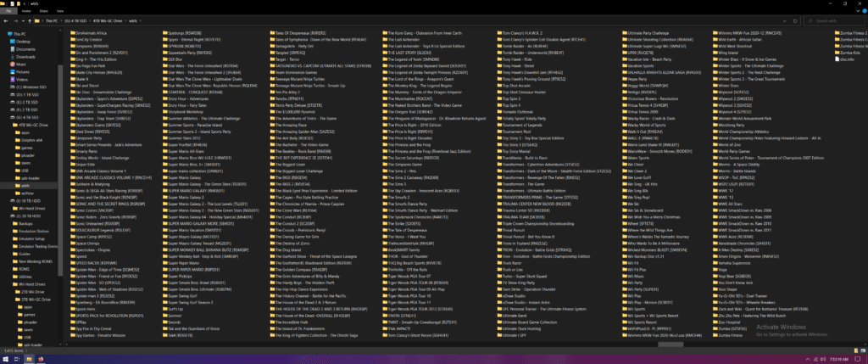Viewport: 868px width, 364px height.
Task: Open the Share ribbon tab
Action: (x=43, y=10)
